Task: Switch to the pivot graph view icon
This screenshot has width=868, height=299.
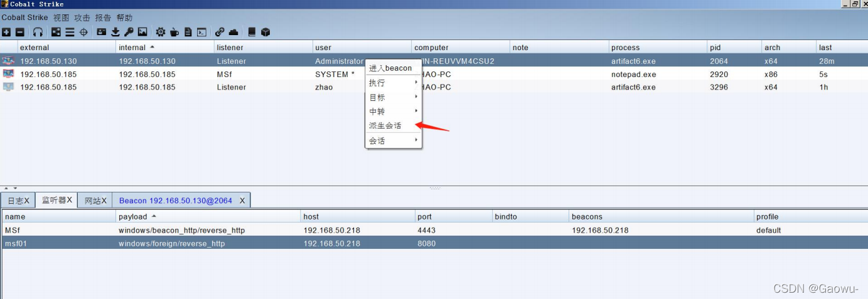Action: (x=56, y=32)
